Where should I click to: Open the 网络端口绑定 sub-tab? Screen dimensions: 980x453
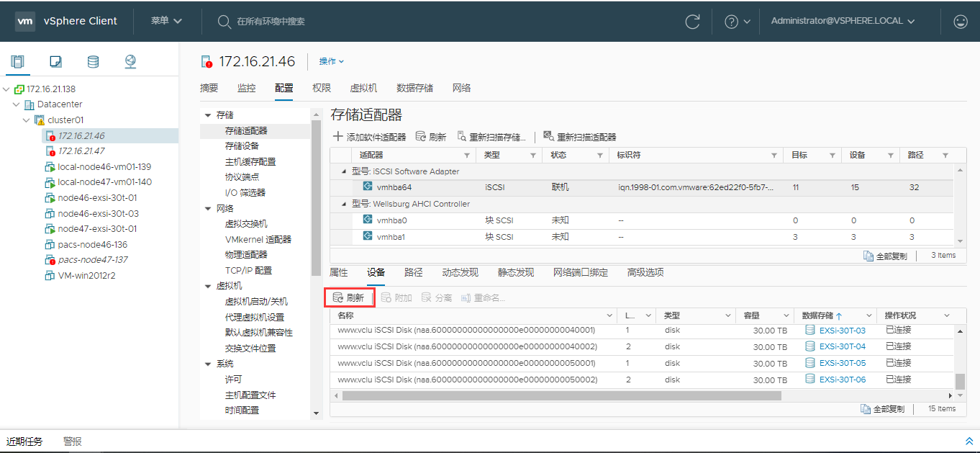580,272
